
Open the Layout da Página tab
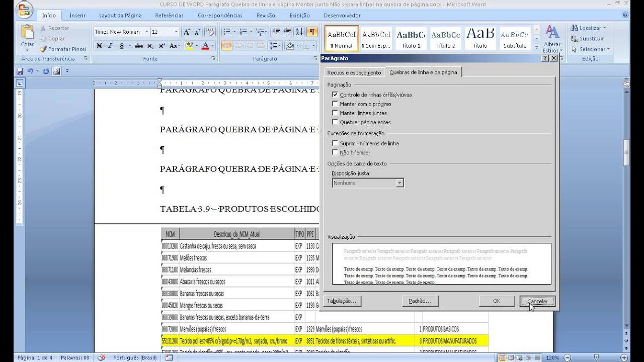coord(120,16)
